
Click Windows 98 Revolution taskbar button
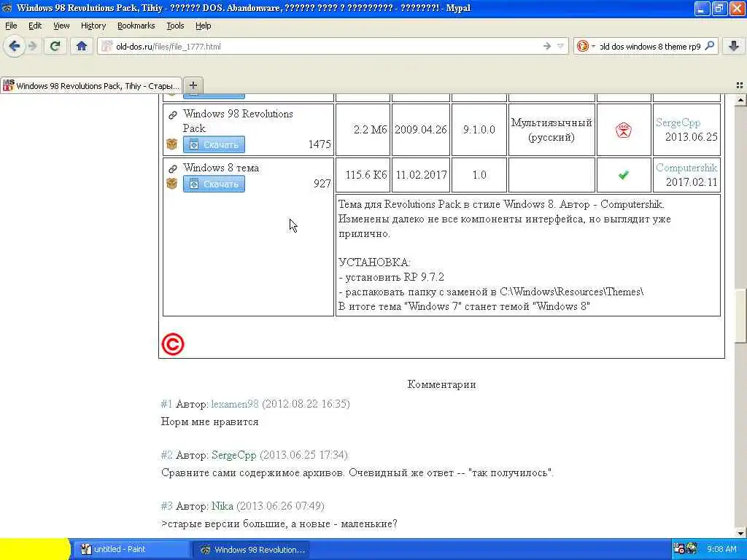pos(251,549)
